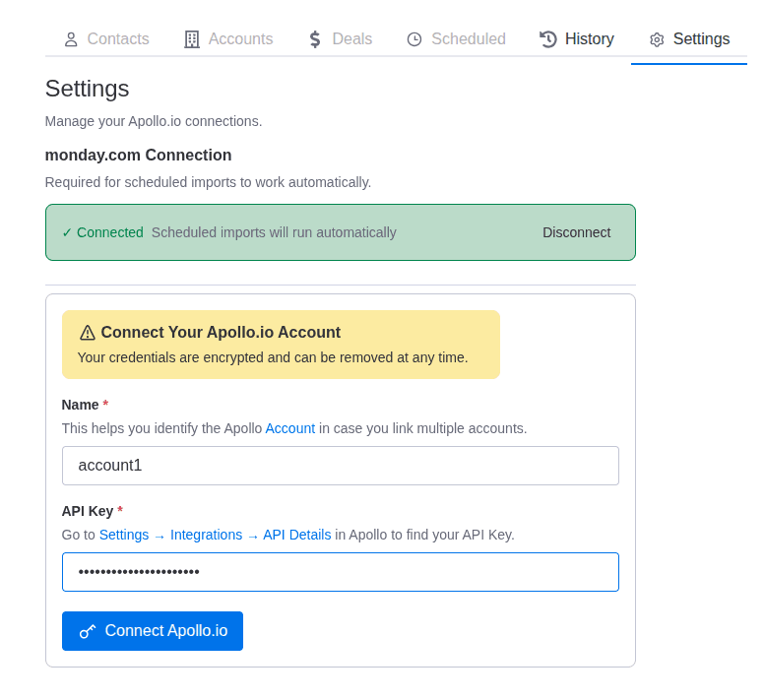The image size is (764, 700).
Task: Open the Contacts tab
Action: [x=106, y=39]
